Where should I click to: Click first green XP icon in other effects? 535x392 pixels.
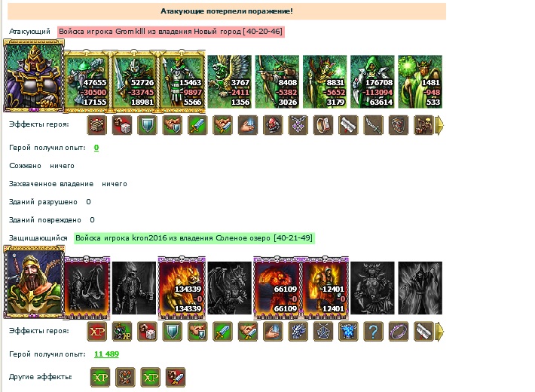tap(100, 378)
